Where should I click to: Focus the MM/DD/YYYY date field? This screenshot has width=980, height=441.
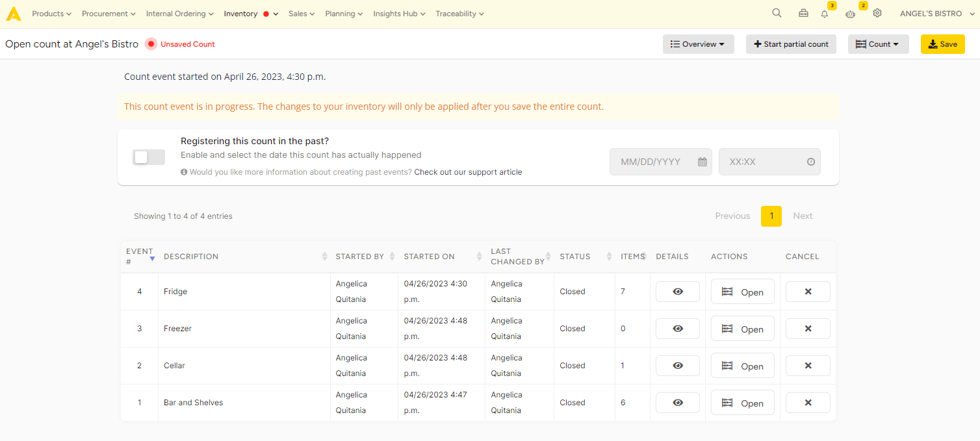(x=661, y=162)
